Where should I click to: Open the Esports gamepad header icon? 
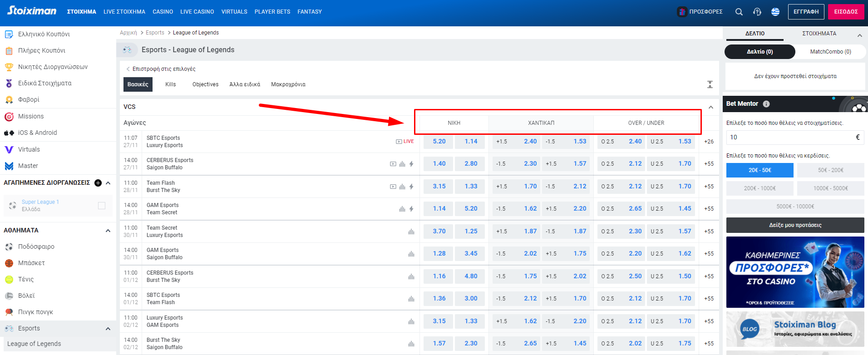click(127, 49)
